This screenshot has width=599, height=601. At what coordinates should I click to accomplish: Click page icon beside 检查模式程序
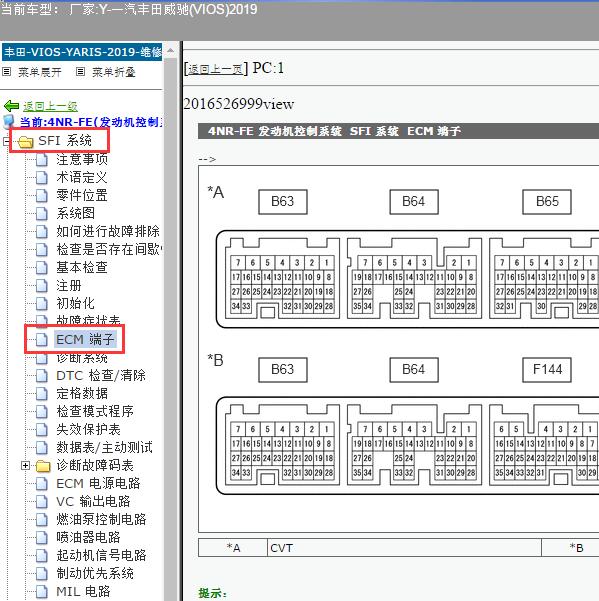(41, 412)
